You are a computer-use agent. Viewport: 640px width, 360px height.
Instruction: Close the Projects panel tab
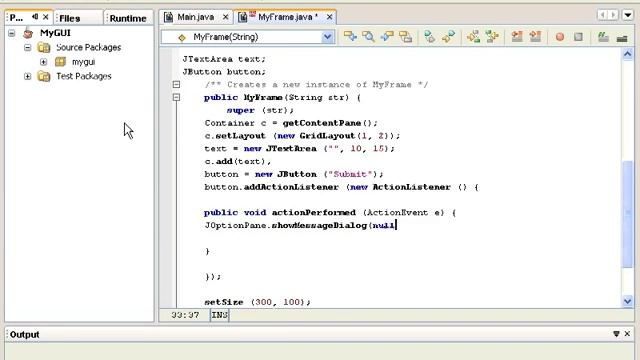pos(46,17)
